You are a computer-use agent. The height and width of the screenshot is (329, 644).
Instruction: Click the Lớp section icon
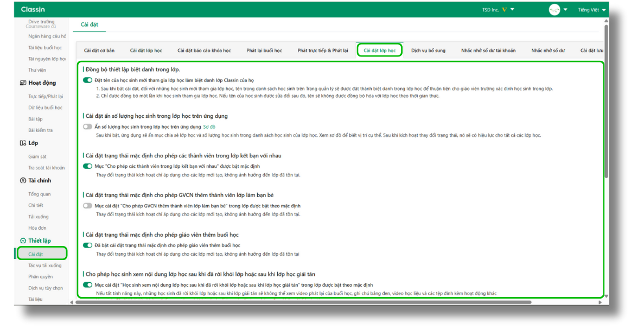23,143
